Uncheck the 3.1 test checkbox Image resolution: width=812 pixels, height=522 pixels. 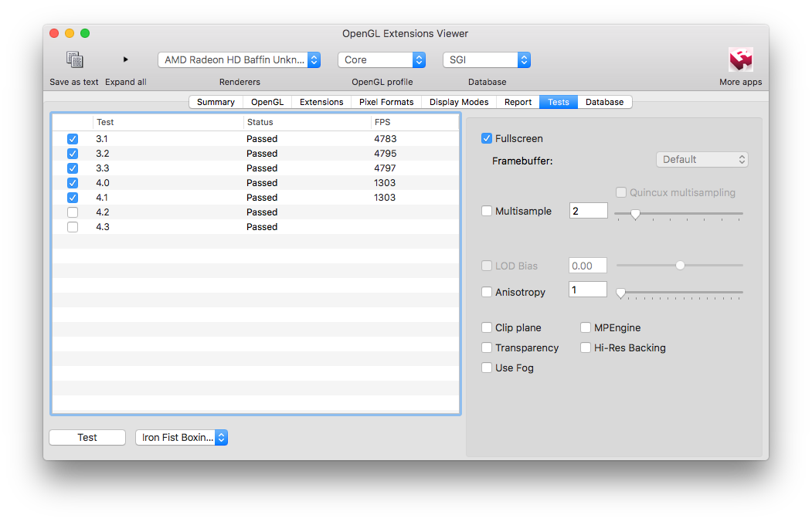73,139
